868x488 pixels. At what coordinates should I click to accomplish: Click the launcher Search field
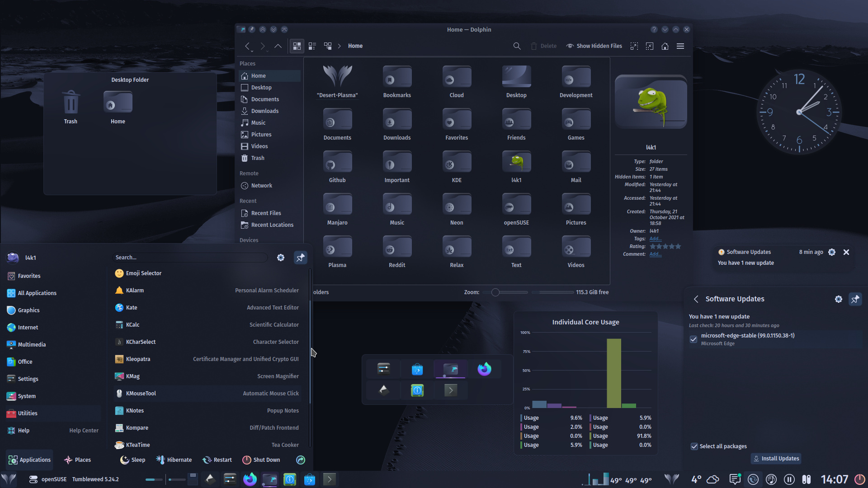190,258
